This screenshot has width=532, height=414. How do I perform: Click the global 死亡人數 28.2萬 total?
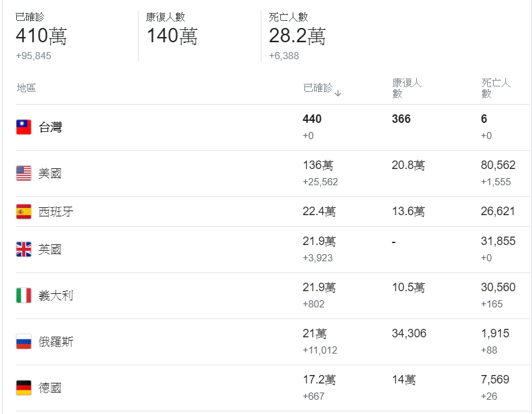tap(297, 36)
